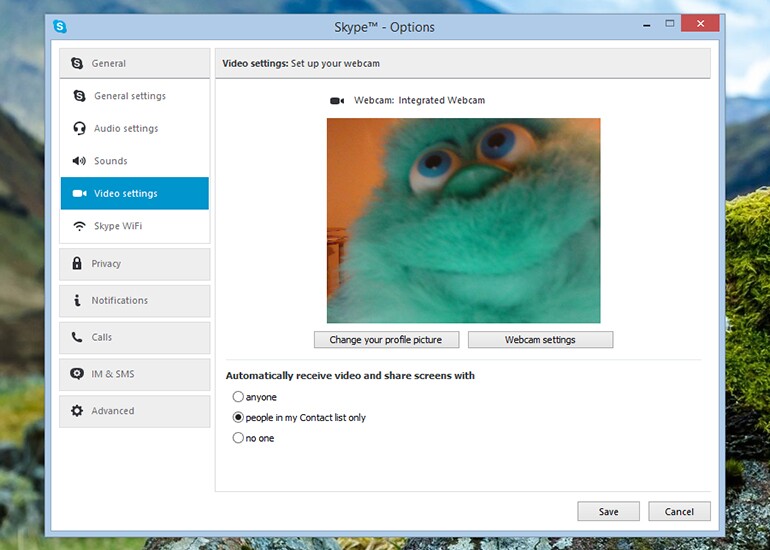Expand the Advanced section
The image size is (770, 550).
pos(135,411)
